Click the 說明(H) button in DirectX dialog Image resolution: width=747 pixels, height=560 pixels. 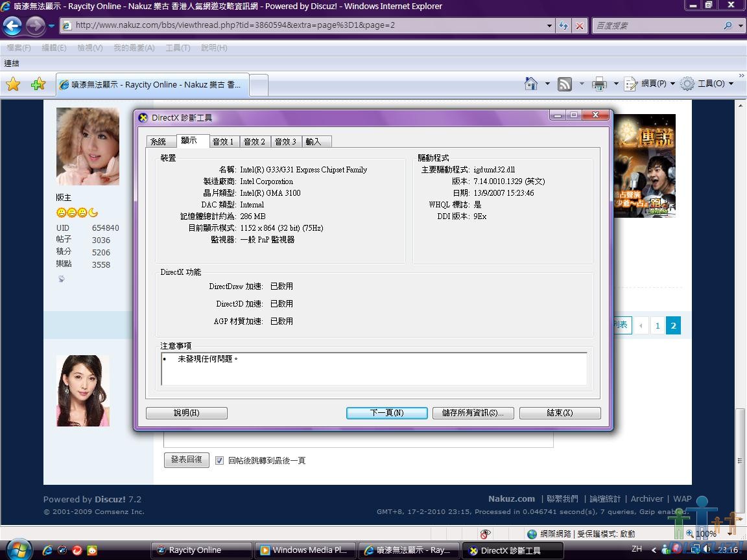(x=187, y=413)
